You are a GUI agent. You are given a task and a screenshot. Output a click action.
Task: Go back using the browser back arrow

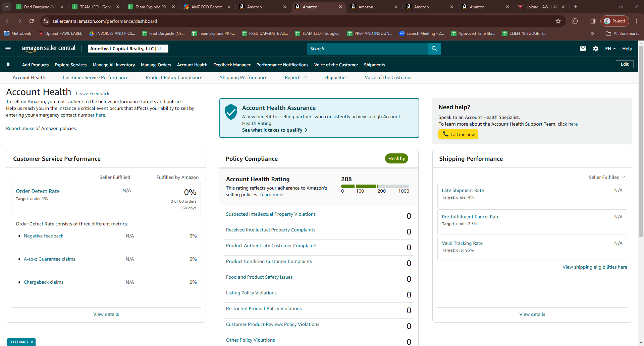[7, 21]
